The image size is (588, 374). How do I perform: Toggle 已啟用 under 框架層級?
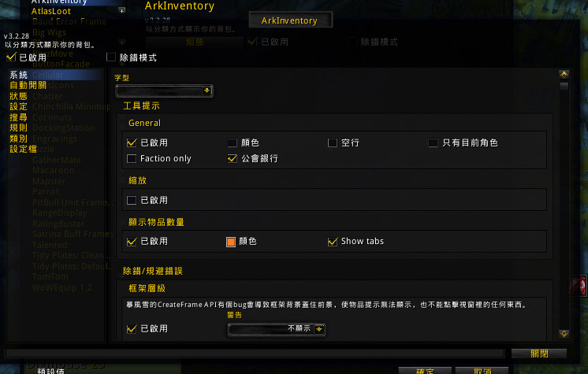(132, 329)
